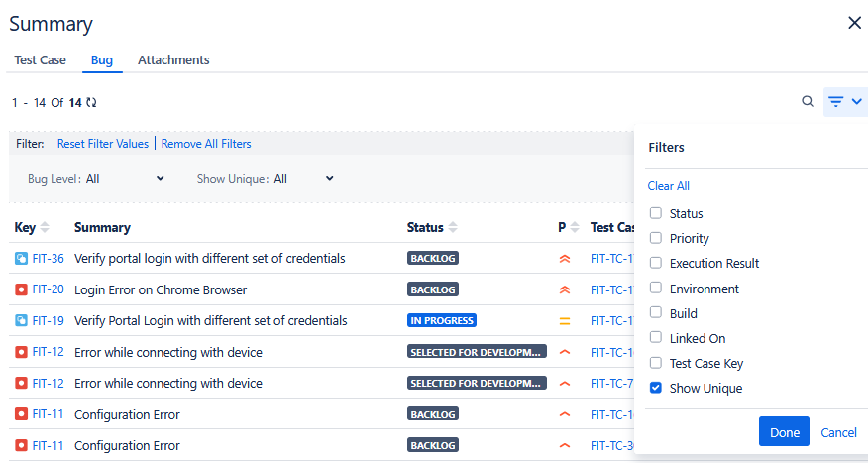Enable the Status filter checkbox
Screen dimensions: 868x463
[655, 213]
